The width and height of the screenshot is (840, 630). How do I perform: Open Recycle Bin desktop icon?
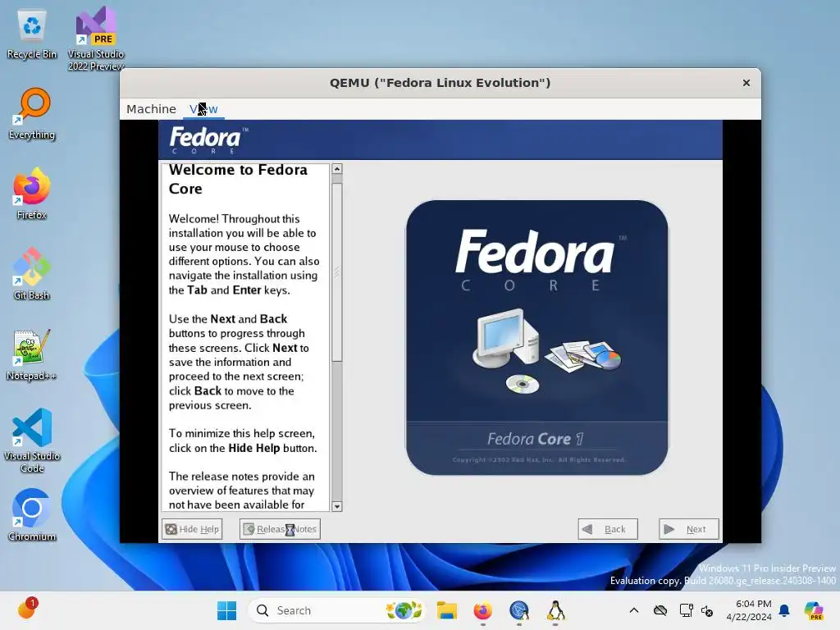pos(32,34)
